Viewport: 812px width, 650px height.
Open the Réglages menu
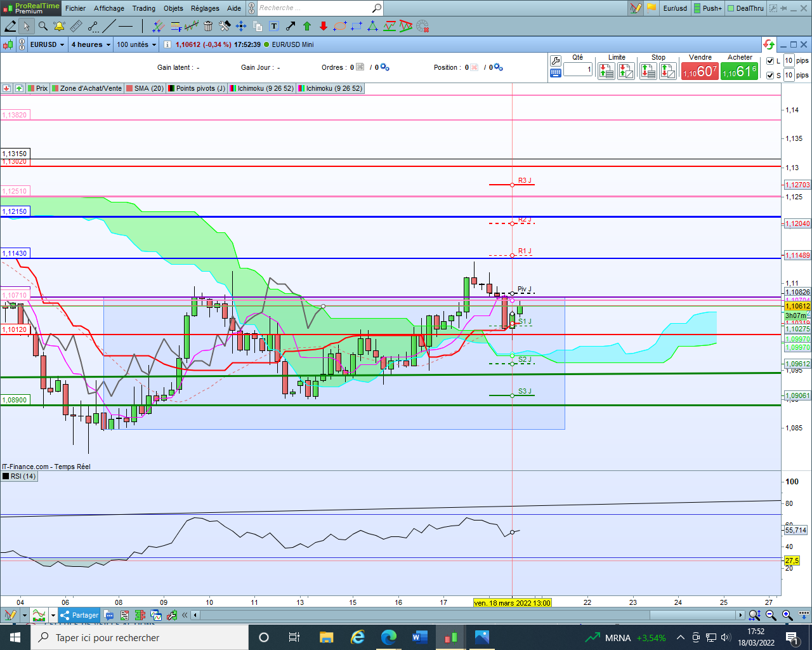(205, 8)
